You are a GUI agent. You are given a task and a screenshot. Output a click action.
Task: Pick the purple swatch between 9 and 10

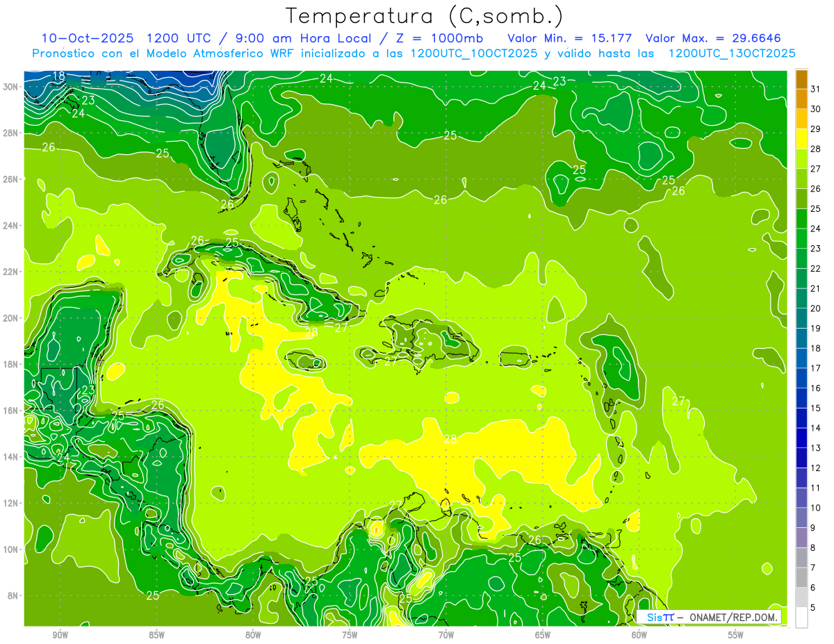(801, 518)
